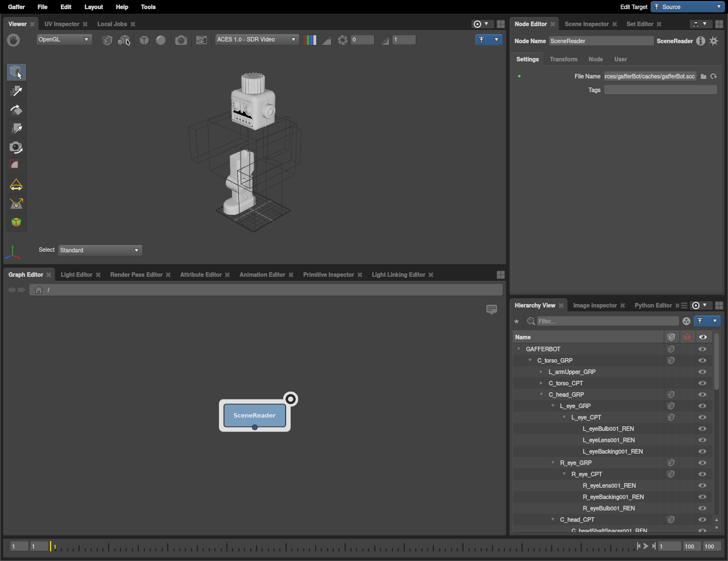
Task: Toggle visibility of L_eyeBulb001_REN
Action: [702, 429]
